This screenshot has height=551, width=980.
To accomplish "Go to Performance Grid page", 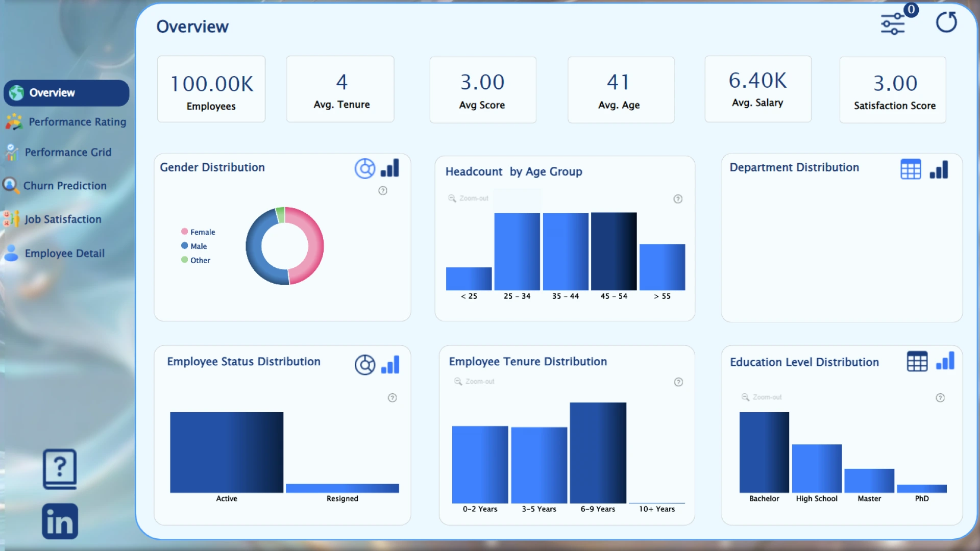I will 68,153.
